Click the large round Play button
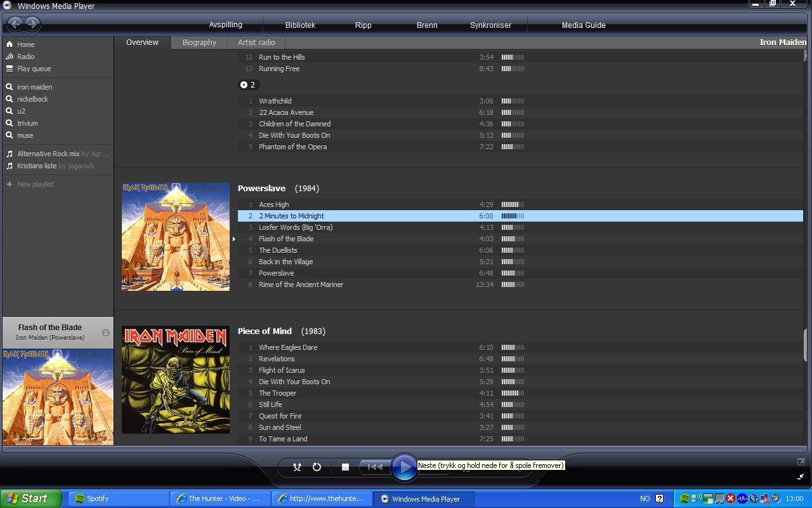The width and height of the screenshot is (812, 508). pyautogui.click(x=403, y=467)
